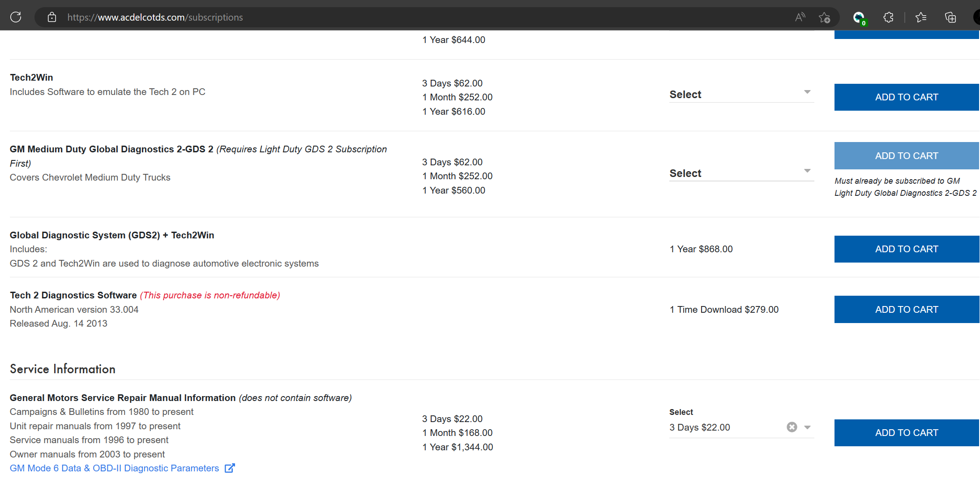The height and width of the screenshot is (496, 980).
Task: Select Medium Duty '1 Month $252.00' price
Action: coord(457,176)
